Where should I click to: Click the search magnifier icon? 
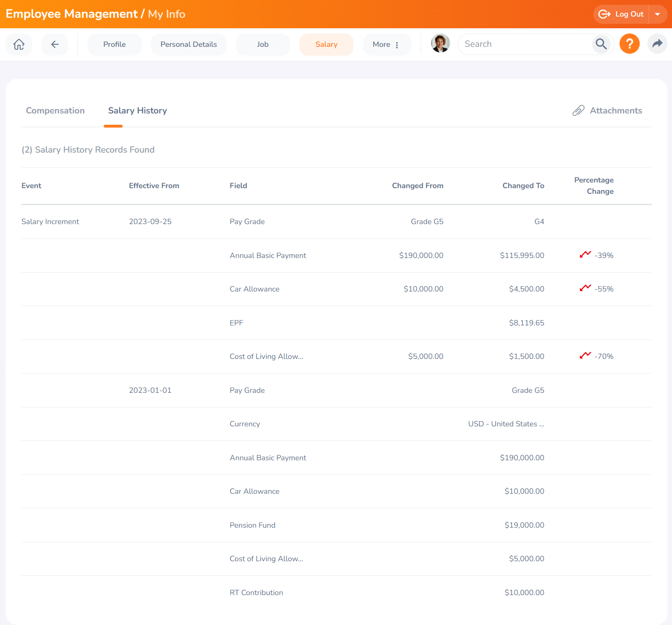[x=601, y=44]
